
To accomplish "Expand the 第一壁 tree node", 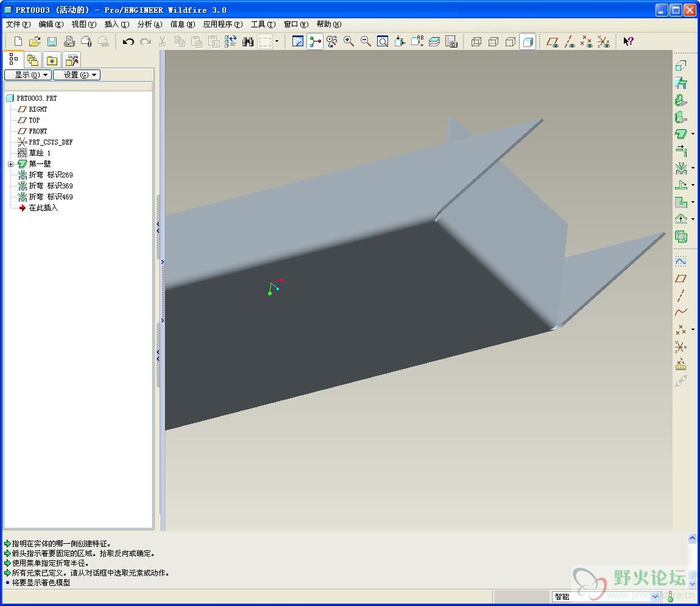I will point(11,164).
